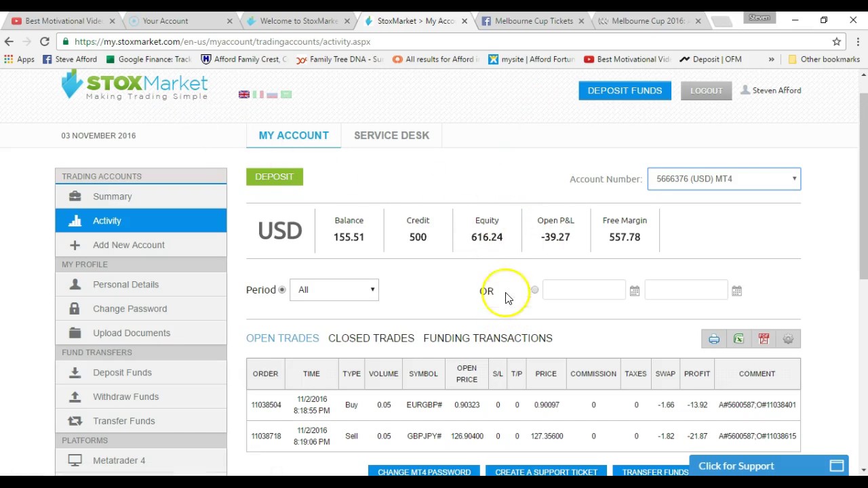The image size is (868, 488).
Task: Export trades to PDF icon
Action: coord(764,339)
